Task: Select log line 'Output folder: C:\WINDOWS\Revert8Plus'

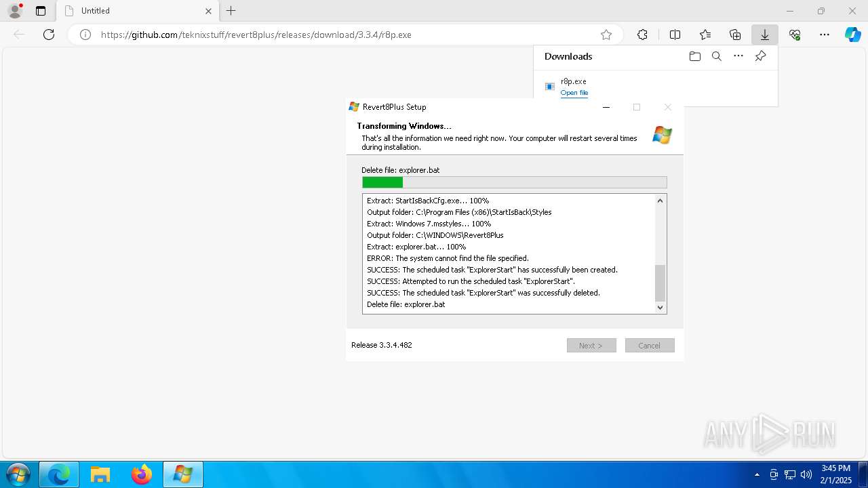Action: (435, 235)
